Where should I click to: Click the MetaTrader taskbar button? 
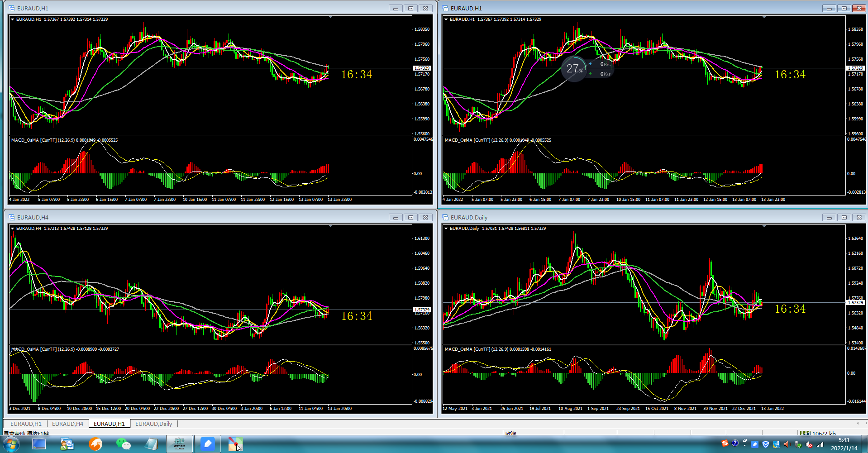pyautogui.click(x=180, y=444)
